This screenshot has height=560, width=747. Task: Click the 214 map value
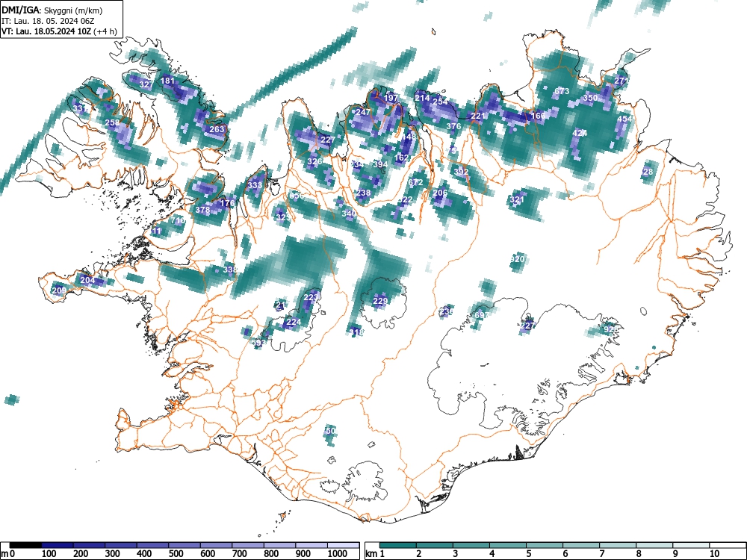(422, 98)
